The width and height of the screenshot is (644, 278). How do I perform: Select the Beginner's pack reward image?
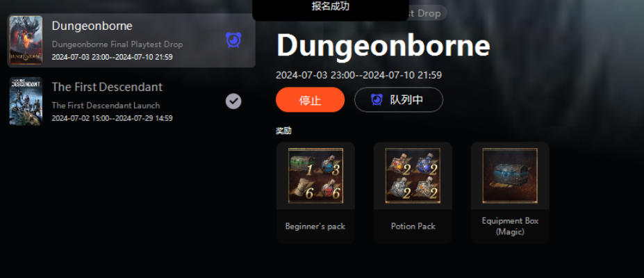click(x=315, y=176)
